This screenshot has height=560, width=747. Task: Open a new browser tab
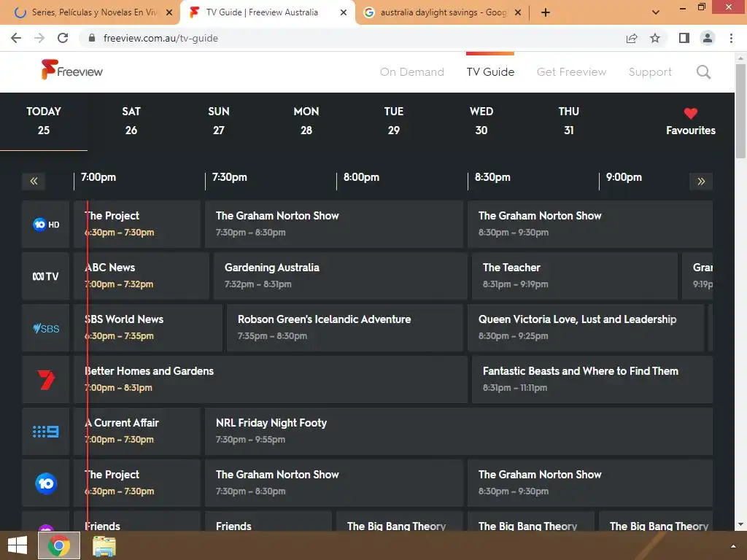click(x=546, y=13)
